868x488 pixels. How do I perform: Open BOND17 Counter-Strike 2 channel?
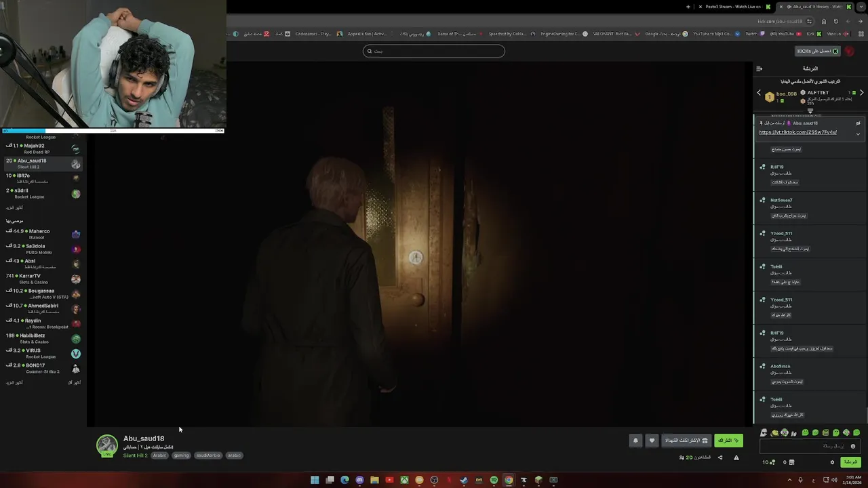coord(43,368)
